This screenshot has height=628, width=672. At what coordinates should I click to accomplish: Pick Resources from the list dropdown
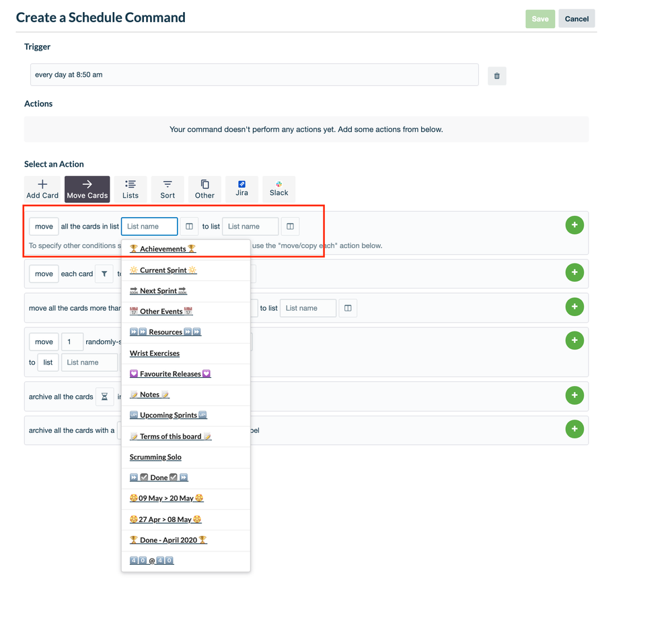pos(186,332)
